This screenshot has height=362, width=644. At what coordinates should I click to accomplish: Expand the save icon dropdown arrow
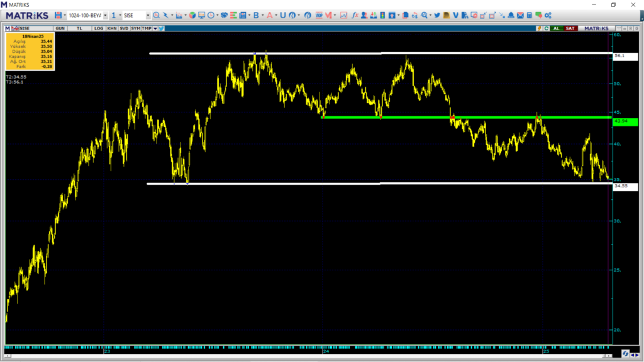(x=65, y=15)
